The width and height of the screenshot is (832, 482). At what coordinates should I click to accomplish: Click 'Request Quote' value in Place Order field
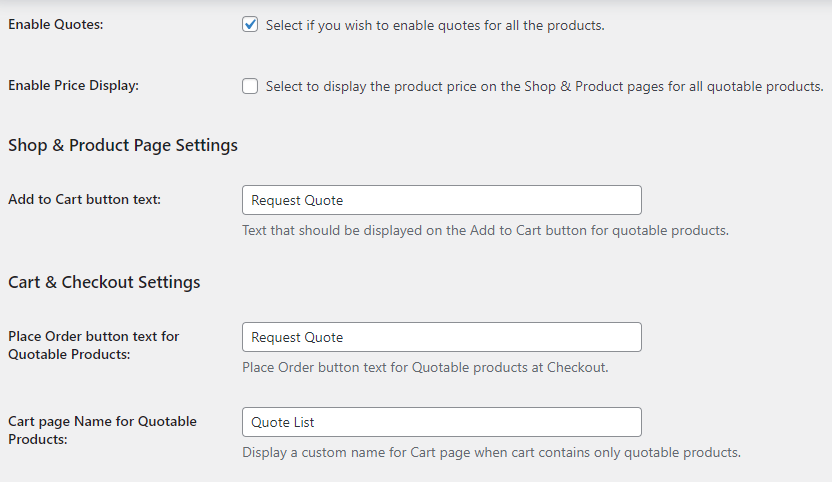pyautogui.click(x=297, y=337)
